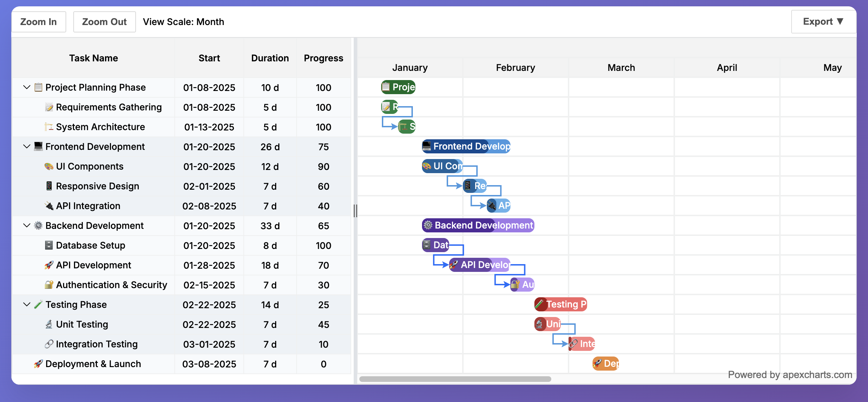This screenshot has width=868, height=402.
Task: Collapse the Testing Phase task group
Action: (x=26, y=304)
